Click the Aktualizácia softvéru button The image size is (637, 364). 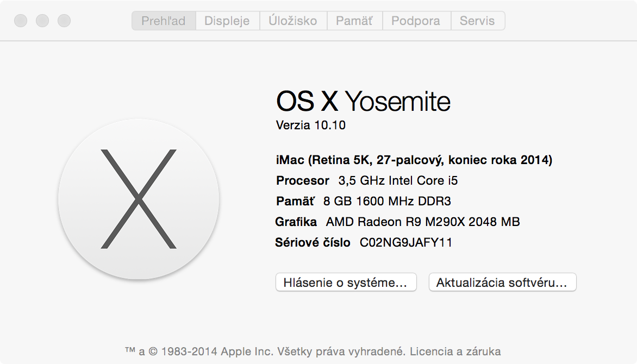[x=502, y=283]
